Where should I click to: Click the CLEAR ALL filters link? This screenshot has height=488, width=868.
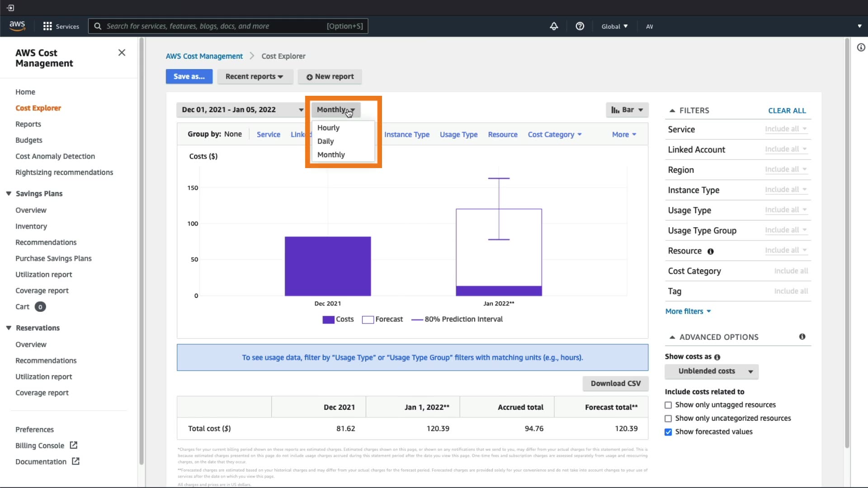tap(787, 111)
